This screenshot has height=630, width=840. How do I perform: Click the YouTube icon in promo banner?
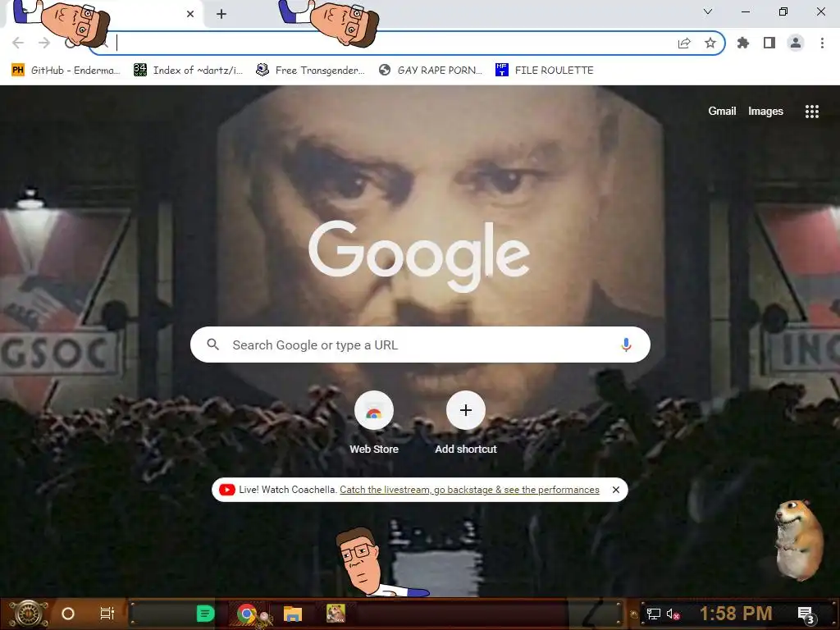tap(226, 490)
